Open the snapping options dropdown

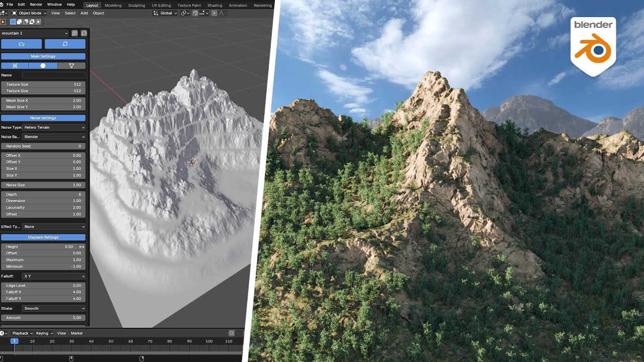204,13
